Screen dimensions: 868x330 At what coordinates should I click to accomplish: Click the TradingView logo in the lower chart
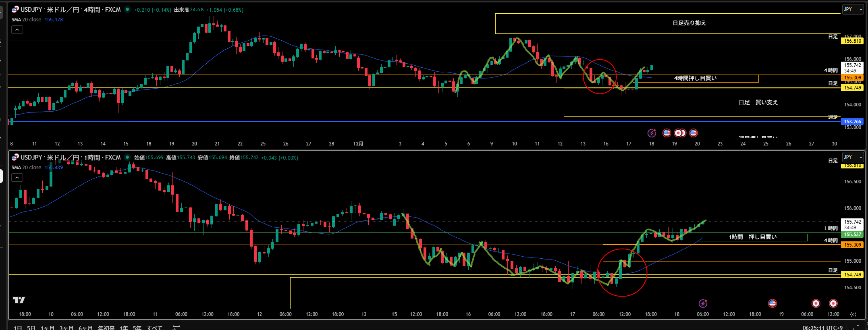19,300
